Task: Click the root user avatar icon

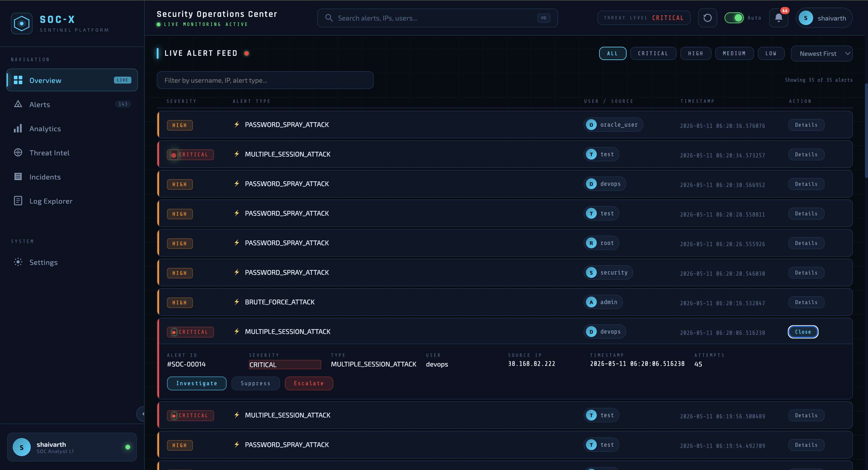Action: tap(591, 243)
